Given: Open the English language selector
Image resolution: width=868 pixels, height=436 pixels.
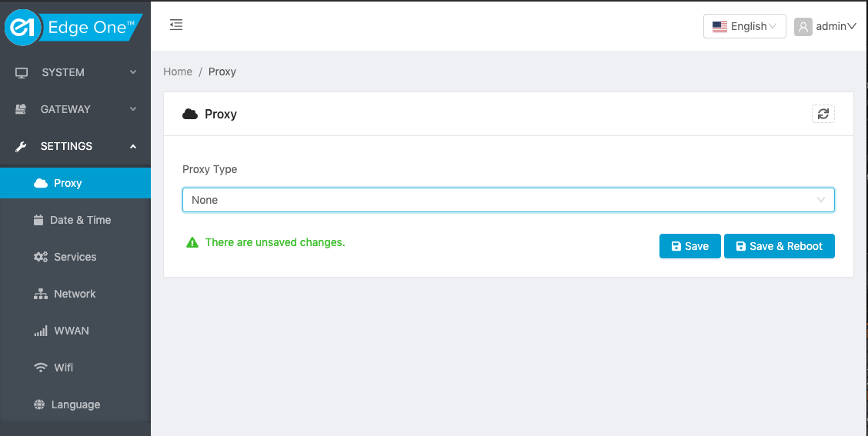Looking at the screenshot, I should coord(745,26).
